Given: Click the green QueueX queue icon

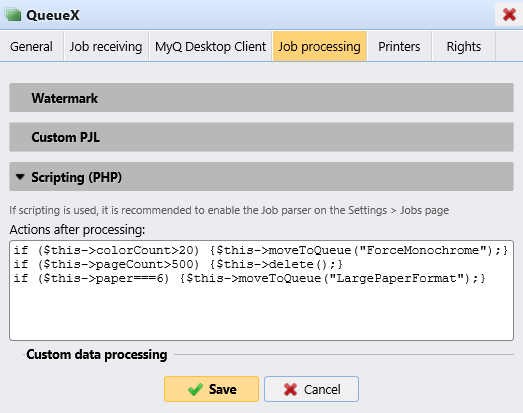Looking at the screenshot, I should click(x=13, y=15).
